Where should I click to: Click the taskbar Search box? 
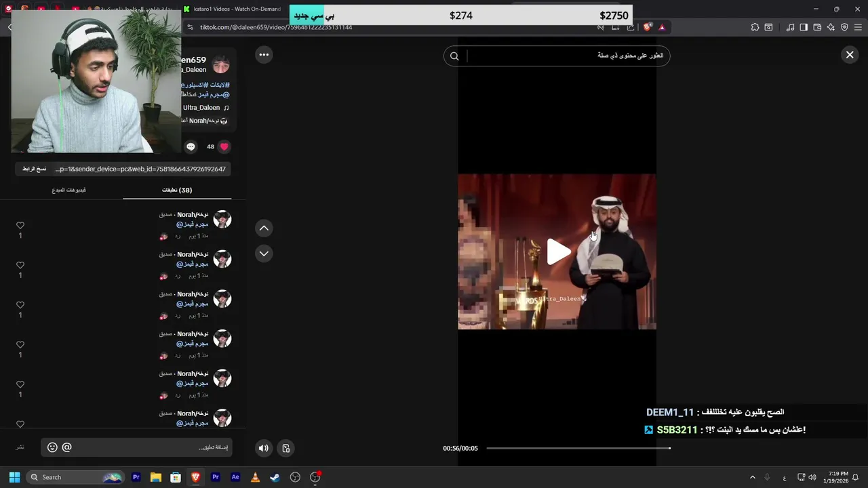(75, 477)
